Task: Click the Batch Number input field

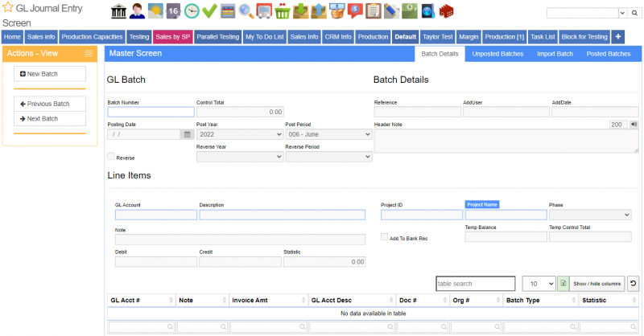Action: (151, 113)
